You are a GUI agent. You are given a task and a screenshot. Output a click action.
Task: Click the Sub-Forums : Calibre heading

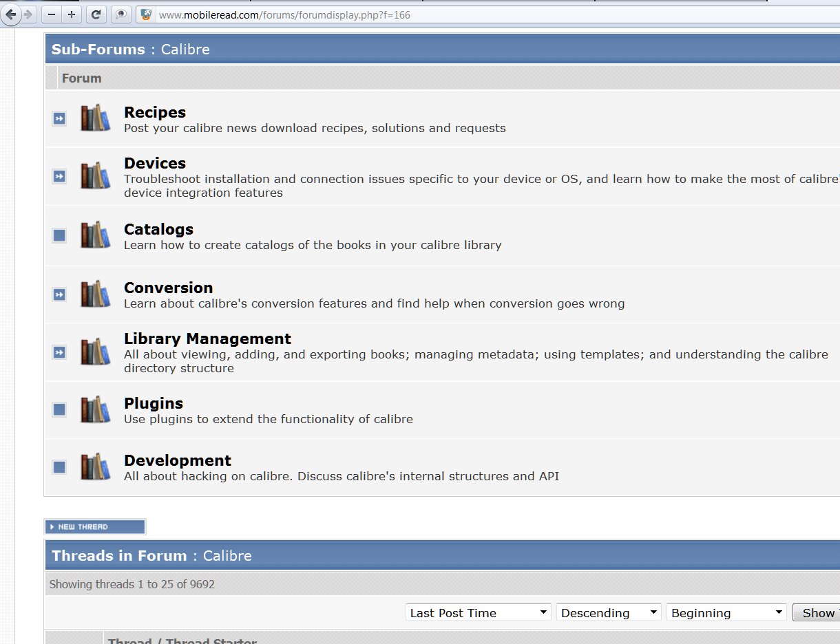click(x=131, y=50)
